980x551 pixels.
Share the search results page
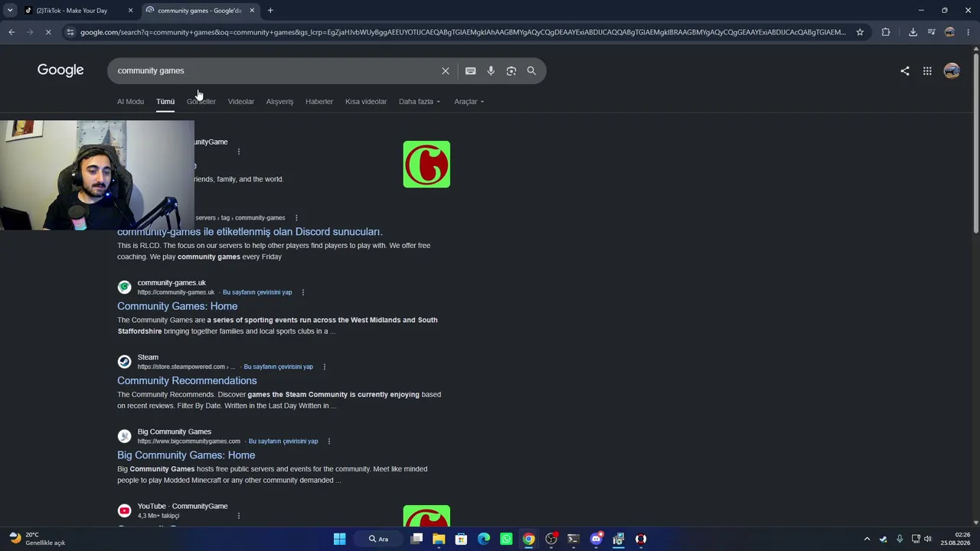(905, 70)
